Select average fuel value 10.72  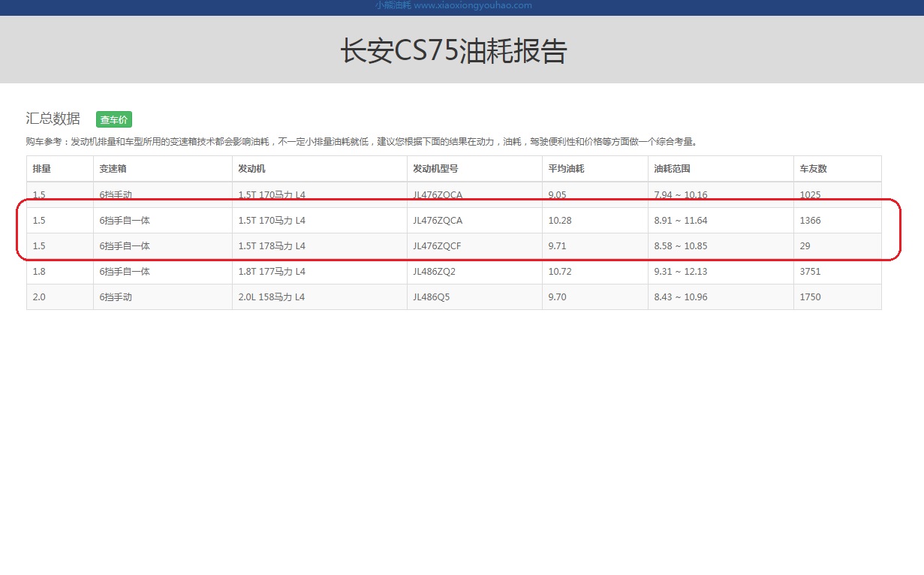561,272
